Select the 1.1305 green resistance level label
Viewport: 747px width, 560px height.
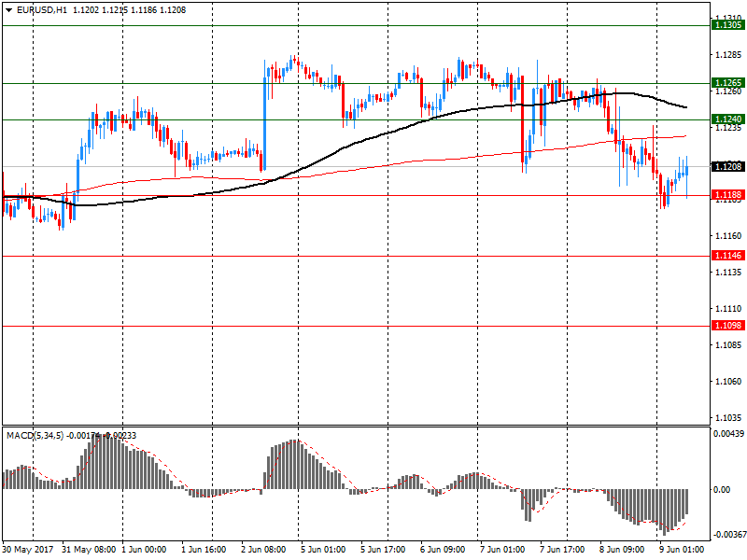727,25
